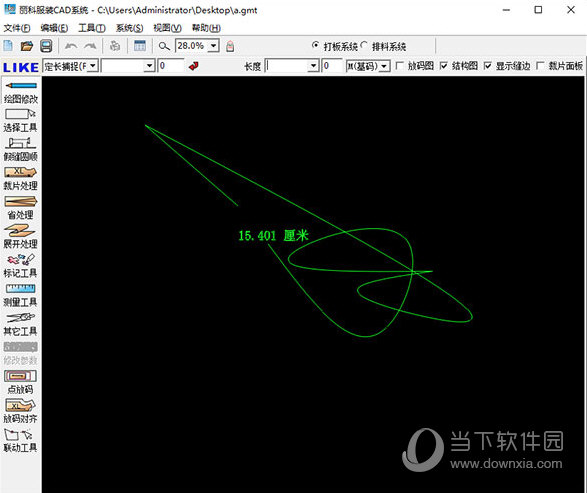
Task: Open the 定长捕捉 snap mode dropdown
Action: coord(93,66)
